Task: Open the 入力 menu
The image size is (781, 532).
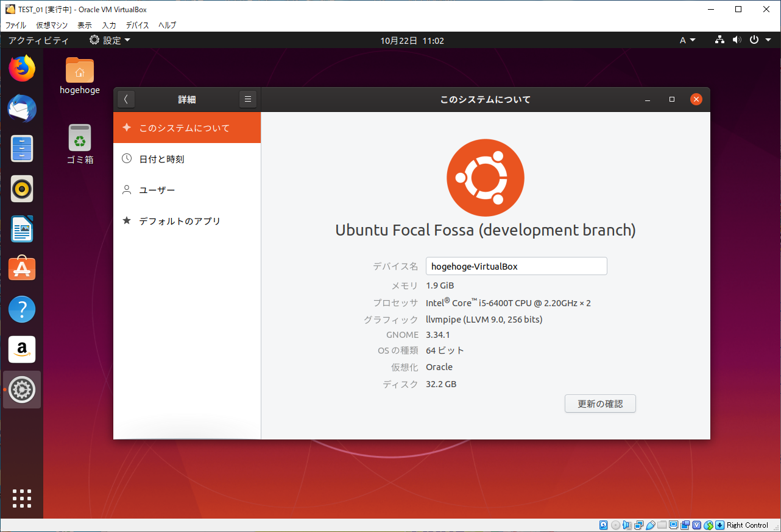Action: (109, 25)
